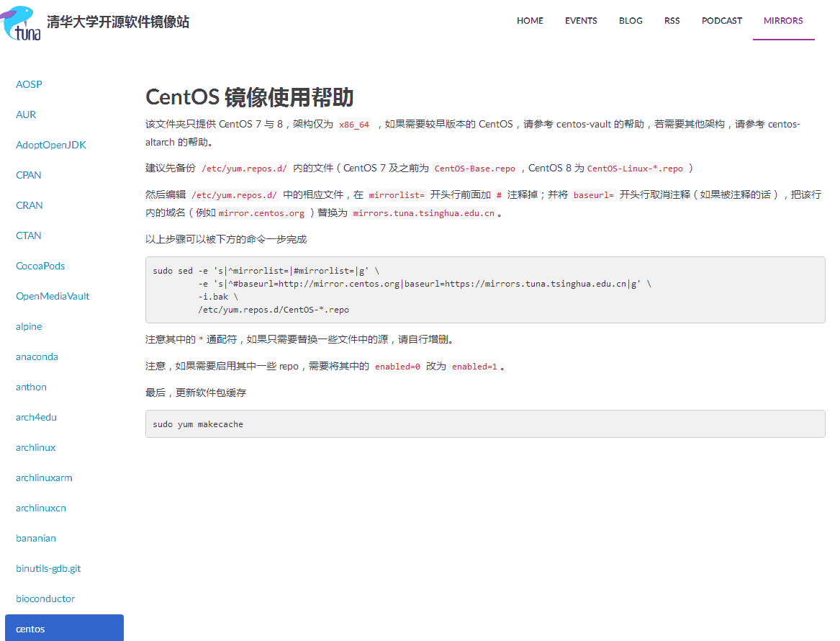Click the mirrors.tuna.tsinghua.edu.cn inline code
840x641 pixels.
coord(424,213)
